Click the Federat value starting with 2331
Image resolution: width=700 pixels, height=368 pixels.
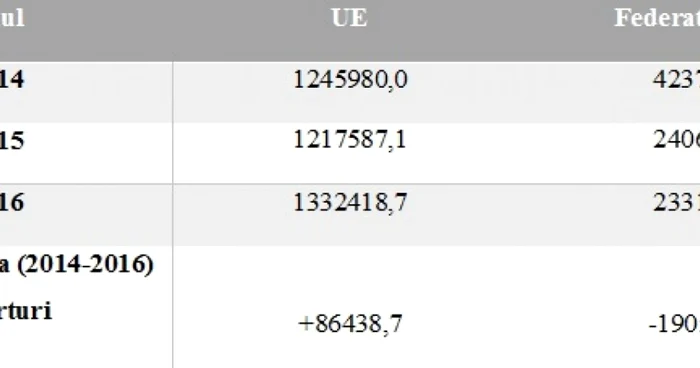point(676,203)
